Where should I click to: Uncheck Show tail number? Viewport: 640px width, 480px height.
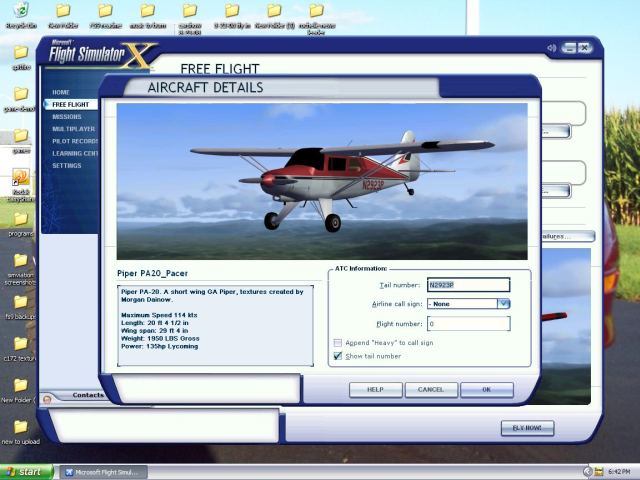tap(338, 356)
